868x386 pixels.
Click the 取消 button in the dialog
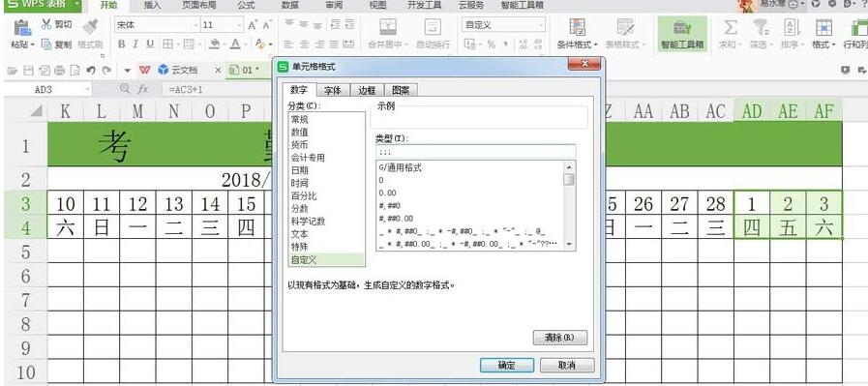tap(567, 365)
